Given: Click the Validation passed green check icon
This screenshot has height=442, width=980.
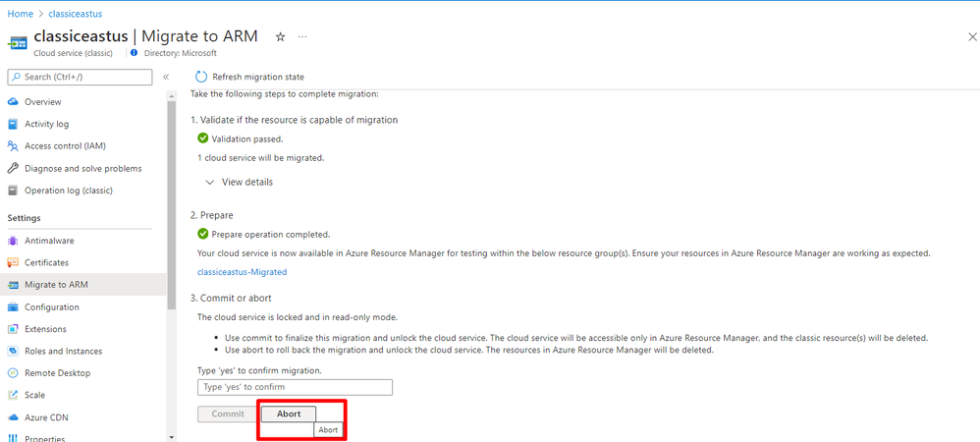Looking at the screenshot, I should (x=202, y=138).
